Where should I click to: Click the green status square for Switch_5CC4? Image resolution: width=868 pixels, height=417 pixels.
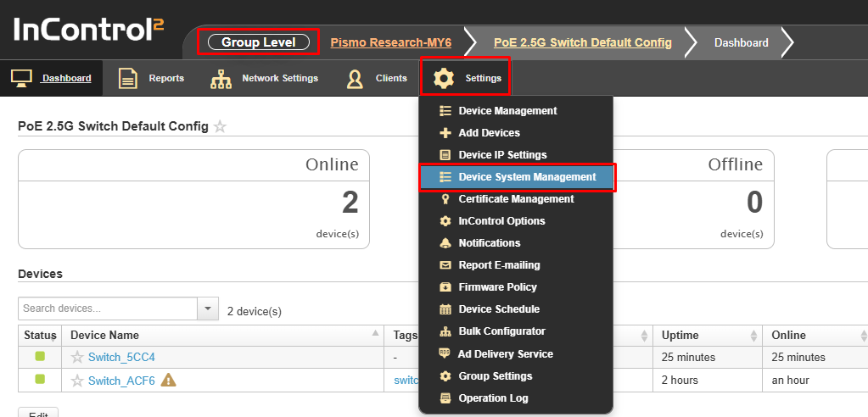click(x=40, y=357)
